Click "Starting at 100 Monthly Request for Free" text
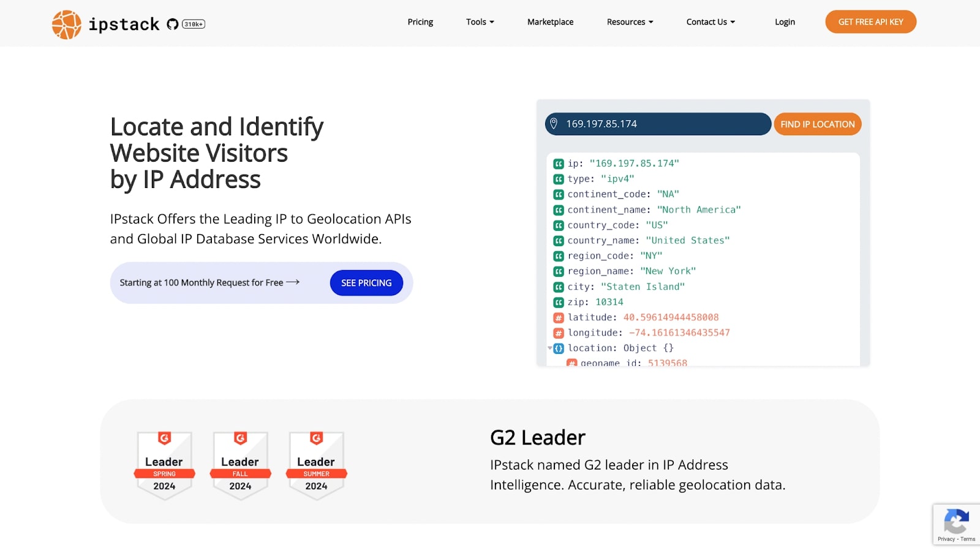The height and width of the screenshot is (553, 980). point(202,282)
